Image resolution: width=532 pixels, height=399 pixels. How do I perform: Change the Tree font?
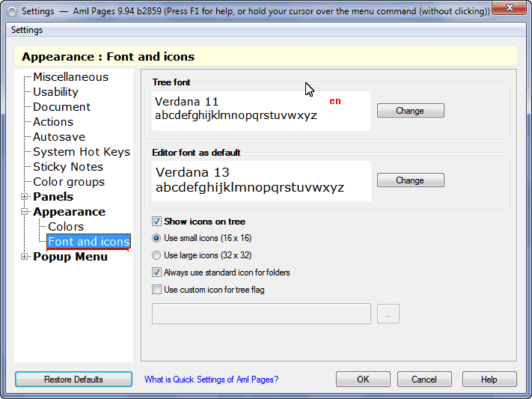pos(411,111)
